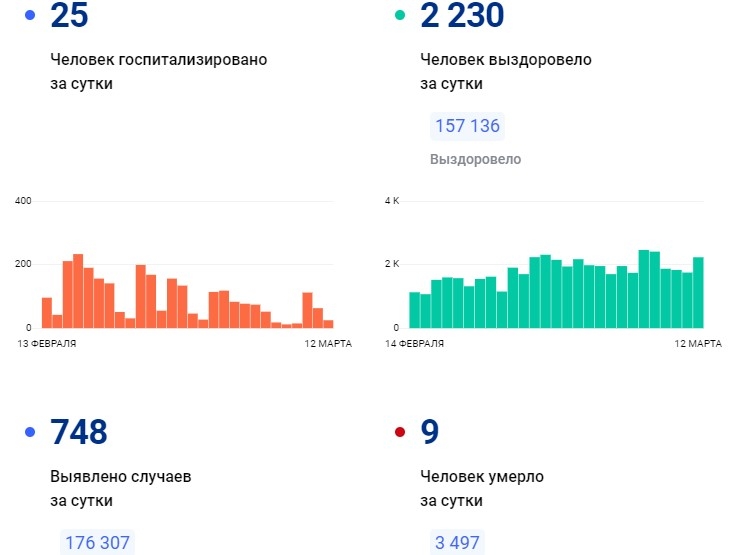Click the blue dot beside 748 cases
Viewport: 748px width, 555px height.
point(30,432)
